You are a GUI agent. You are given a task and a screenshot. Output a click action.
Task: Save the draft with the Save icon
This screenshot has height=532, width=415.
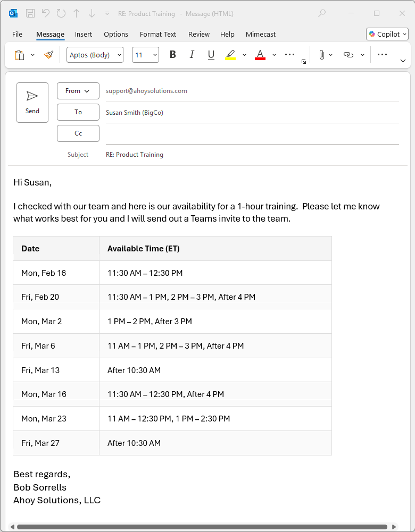point(29,13)
